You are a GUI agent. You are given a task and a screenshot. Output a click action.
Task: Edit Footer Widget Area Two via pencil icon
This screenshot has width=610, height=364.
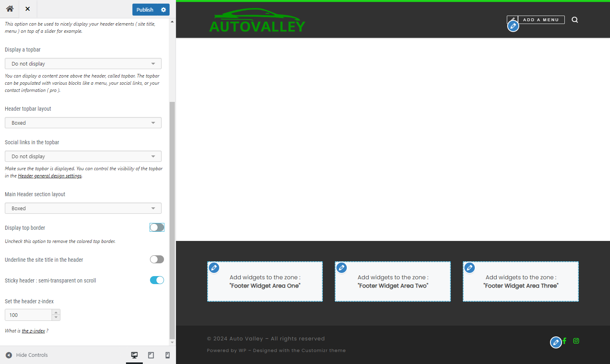[x=342, y=268]
